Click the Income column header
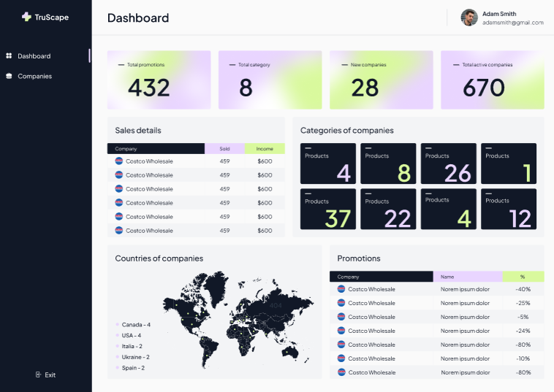The height and width of the screenshot is (392, 554). click(265, 148)
